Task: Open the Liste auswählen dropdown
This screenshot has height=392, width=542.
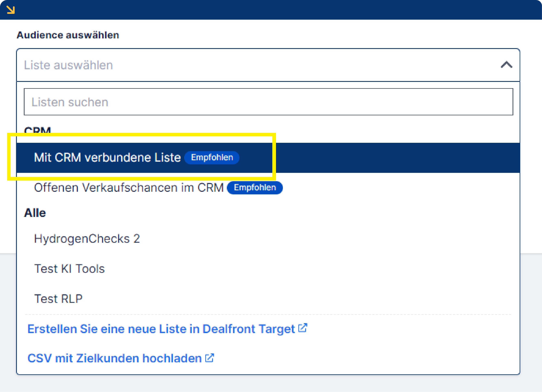Action: tap(263, 65)
